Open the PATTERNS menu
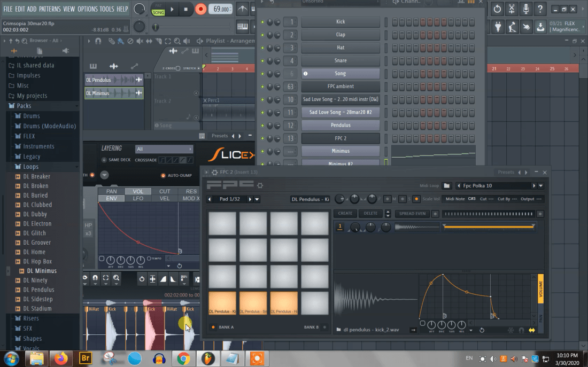The height and width of the screenshot is (367, 588). 50,9
